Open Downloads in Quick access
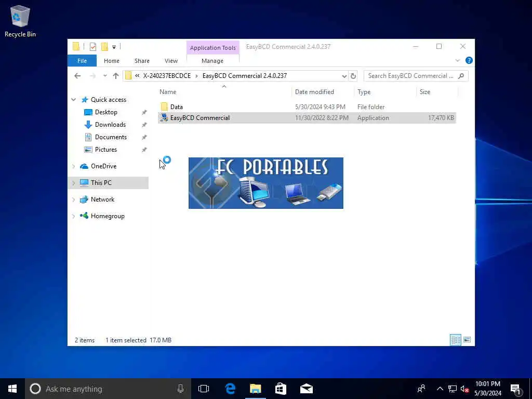This screenshot has height=399, width=532. click(110, 125)
